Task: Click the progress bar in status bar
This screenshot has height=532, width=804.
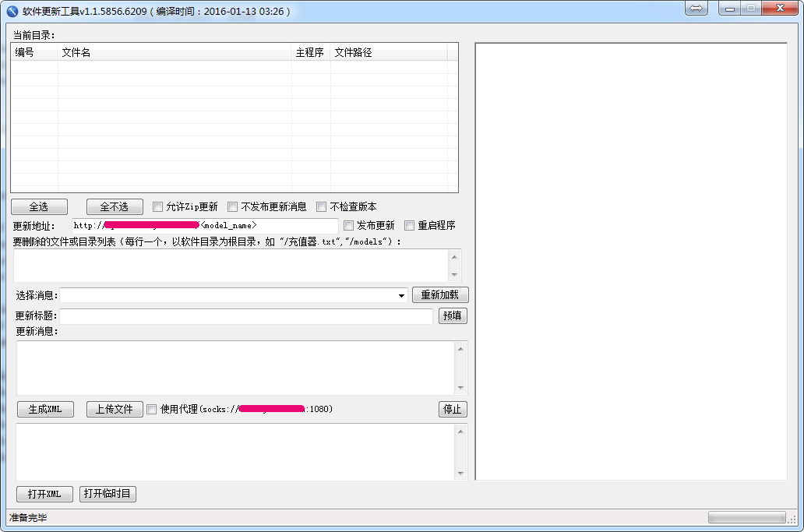Action: (746, 518)
